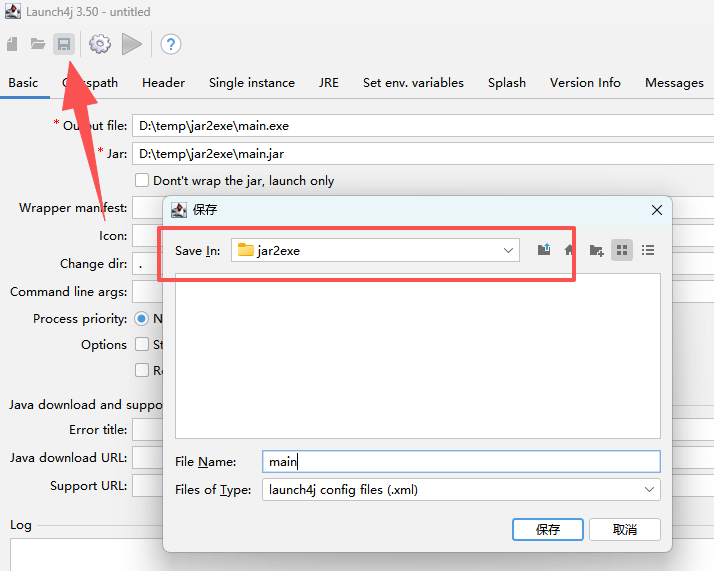Click the Save configuration floppy icon
Viewport: 714px width, 571px height.
64,44
